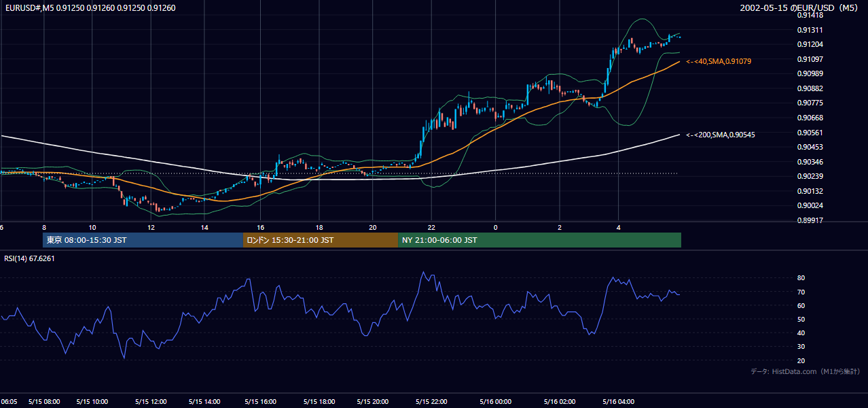
Task: Click the bottom time label 5/16 00:00
Action: (x=495, y=401)
